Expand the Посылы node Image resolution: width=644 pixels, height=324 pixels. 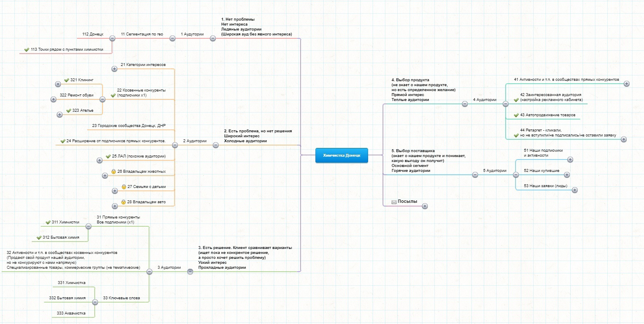tap(425, 206)
